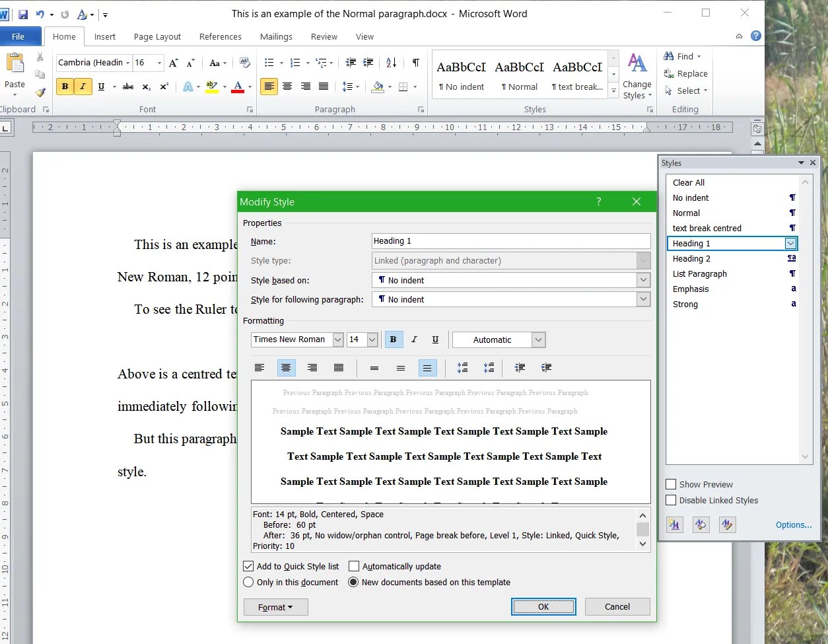Screen dimensions: 828x644
Task: Enable the Automatically update checkbox
Action: [354, 566]
